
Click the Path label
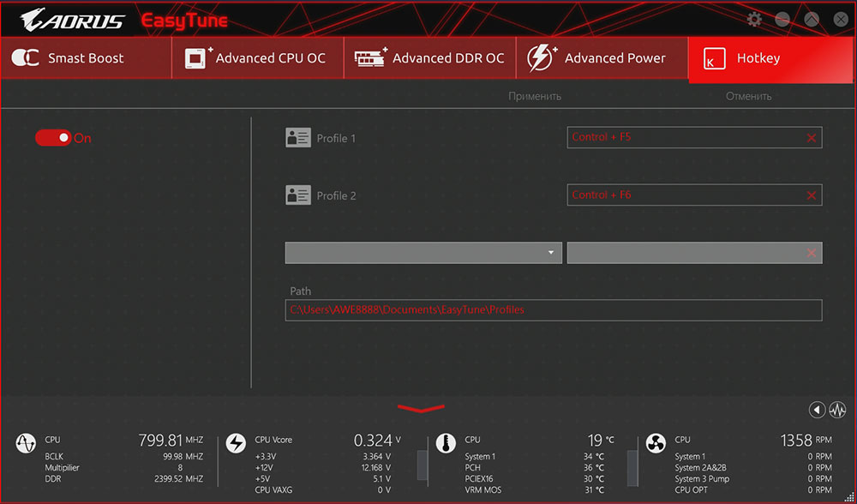[300, 291]
